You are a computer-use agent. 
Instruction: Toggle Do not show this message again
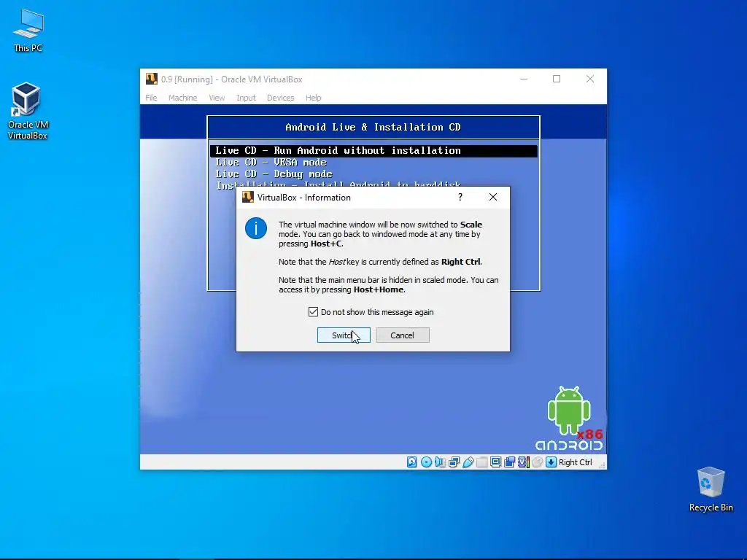(x=313, y=312)
